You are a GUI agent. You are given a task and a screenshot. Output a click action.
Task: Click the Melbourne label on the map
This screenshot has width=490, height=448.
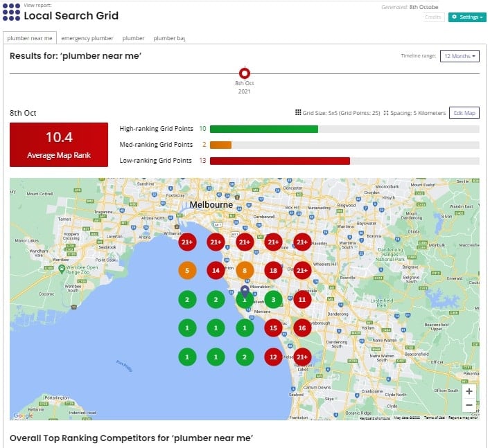click(211, 205)
